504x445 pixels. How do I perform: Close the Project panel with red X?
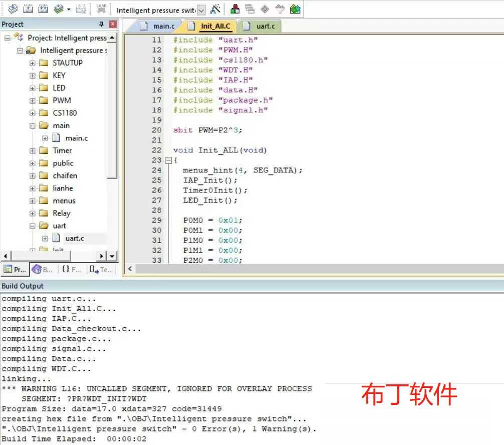point(113,24)
